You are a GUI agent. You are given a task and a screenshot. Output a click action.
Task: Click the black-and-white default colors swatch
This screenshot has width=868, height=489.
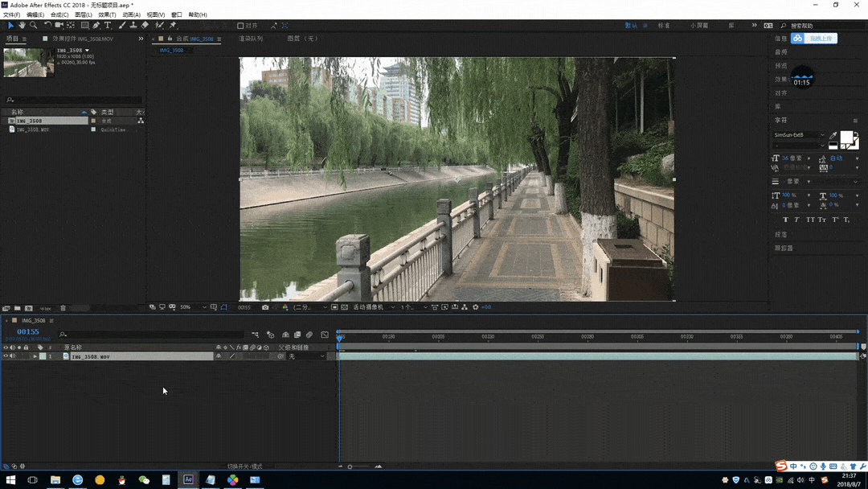point(833,145)
